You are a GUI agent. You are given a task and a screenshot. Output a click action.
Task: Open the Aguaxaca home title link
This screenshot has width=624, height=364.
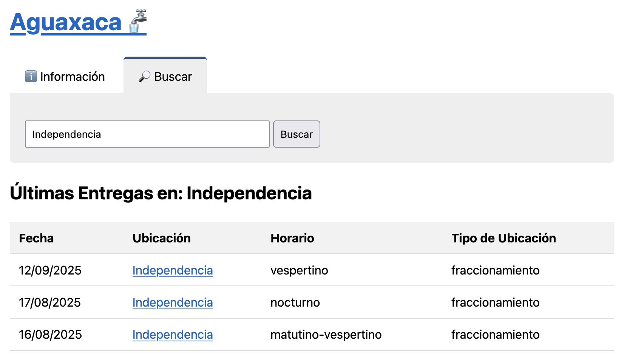point(66,23)
